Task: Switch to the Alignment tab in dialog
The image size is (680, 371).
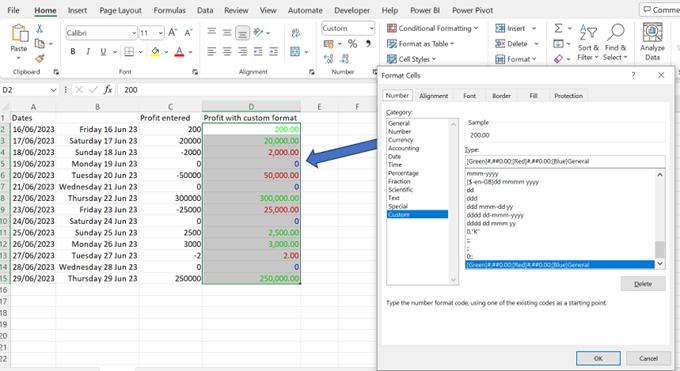Action: (x=433, y=96)
